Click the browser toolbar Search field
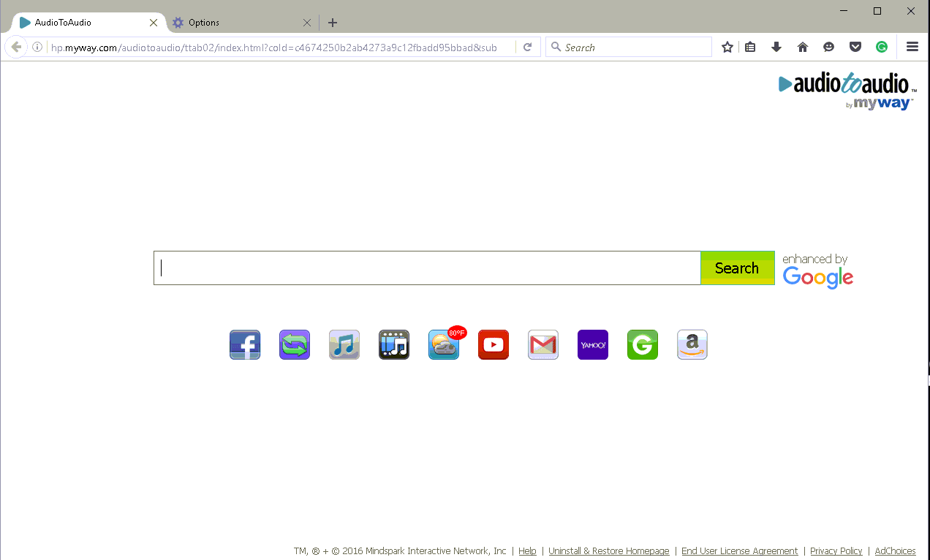930x560 pixels. 629,48
